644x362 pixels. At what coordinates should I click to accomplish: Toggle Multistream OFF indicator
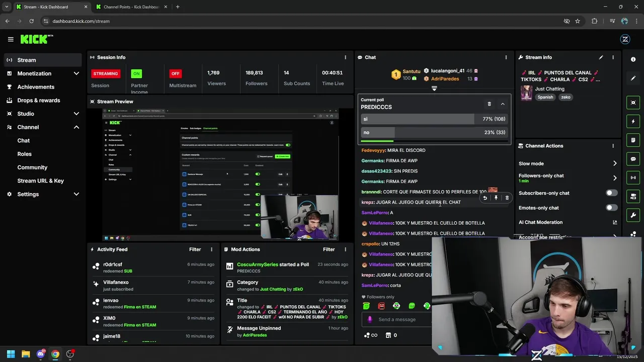click(175, 73)
